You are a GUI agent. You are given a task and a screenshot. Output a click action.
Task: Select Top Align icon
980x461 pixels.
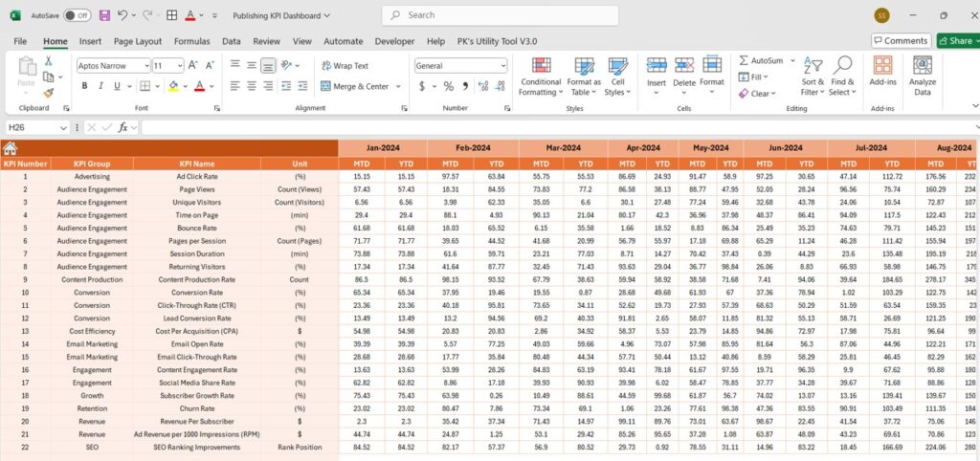(235, 65)
